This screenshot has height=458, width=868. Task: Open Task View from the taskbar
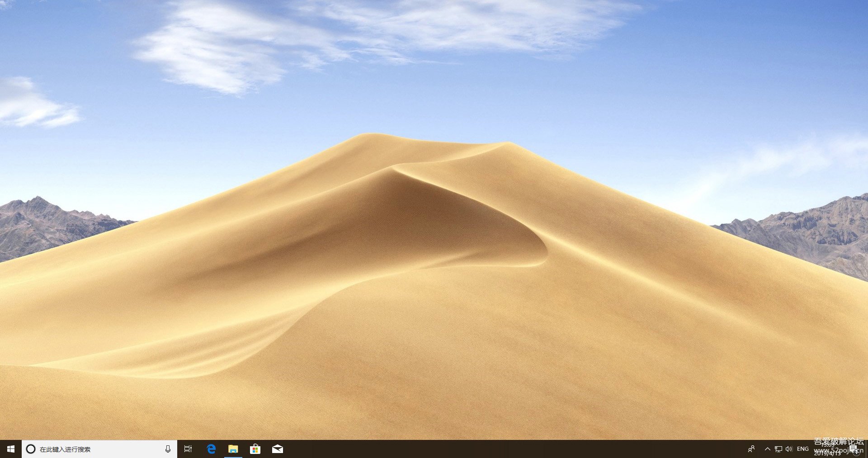pos(188,449)
